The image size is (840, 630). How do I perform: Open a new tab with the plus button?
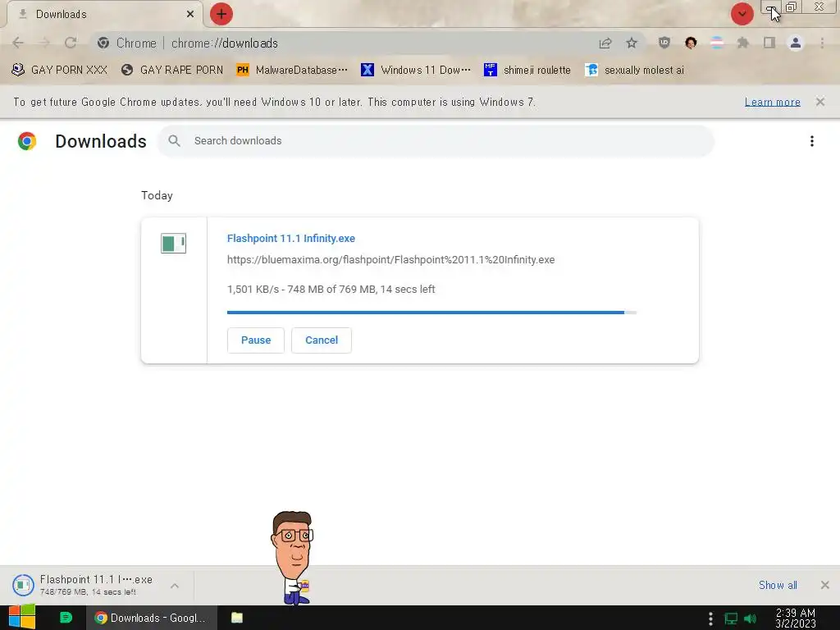coord(221,14)
